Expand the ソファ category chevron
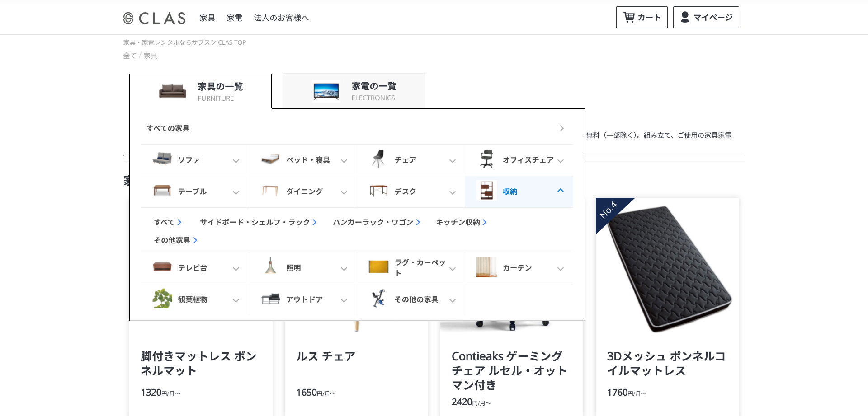The image size is (868, 416). point(236,161)
